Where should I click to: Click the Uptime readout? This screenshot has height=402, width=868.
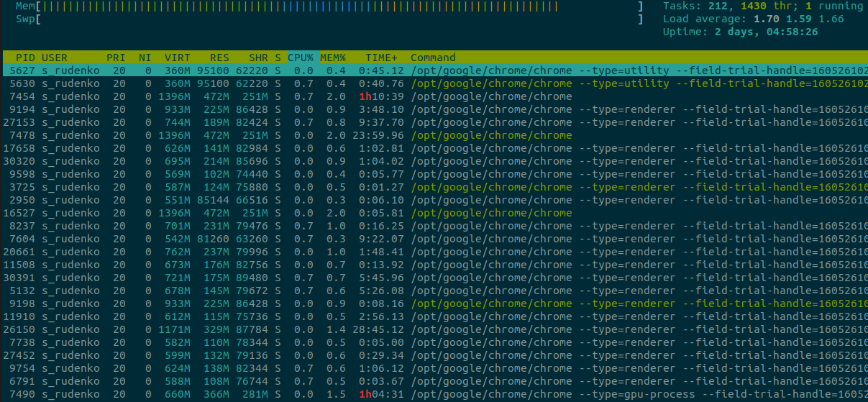tap(740, 32)
